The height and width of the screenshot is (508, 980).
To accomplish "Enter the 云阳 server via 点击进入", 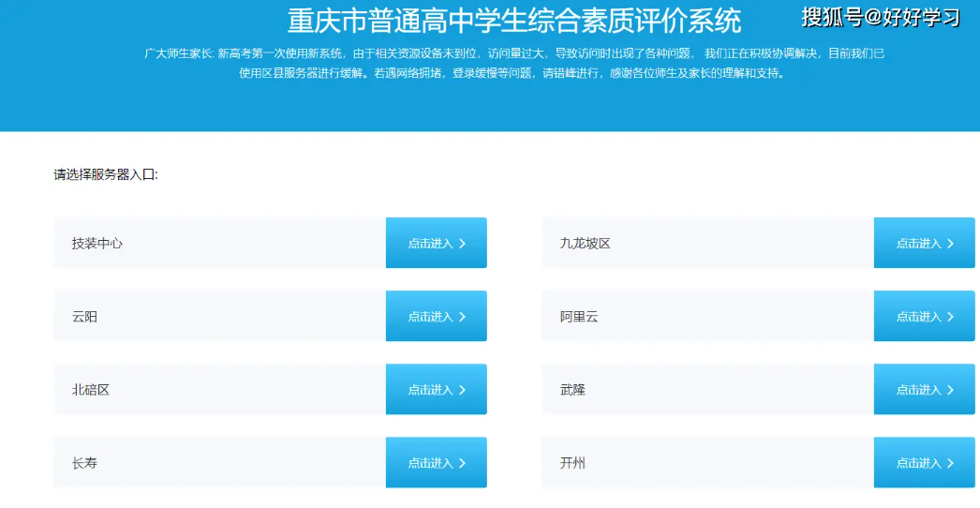I will click(437, 316).
